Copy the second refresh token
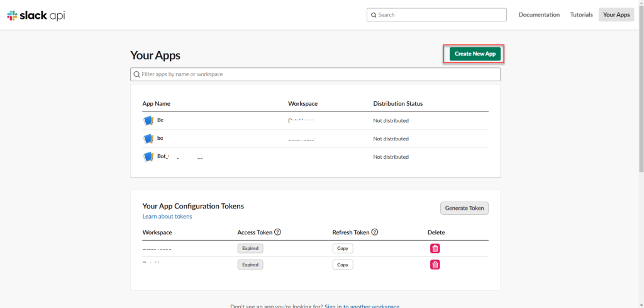644x308 pixels. tap(343, 265)
